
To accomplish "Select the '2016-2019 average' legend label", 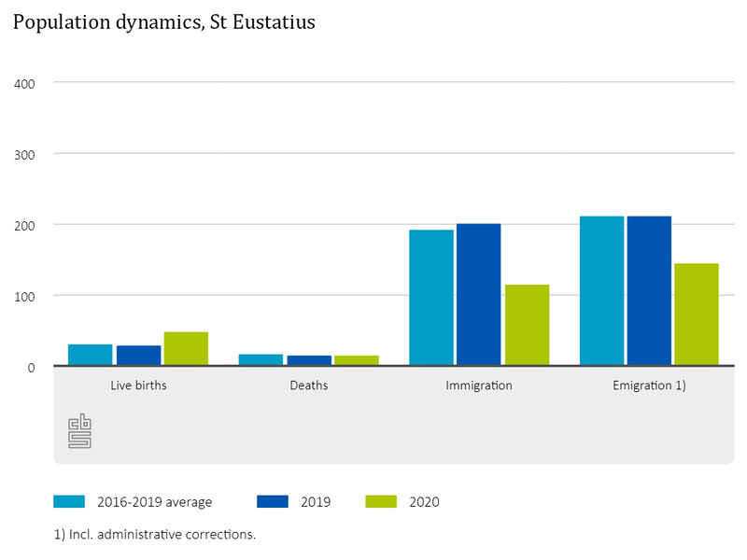I will click(x=154, y=502).
